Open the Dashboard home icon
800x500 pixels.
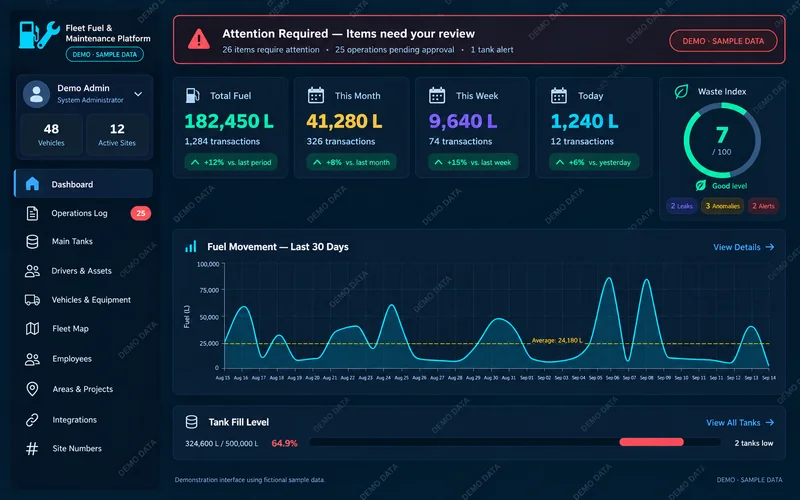32,184
